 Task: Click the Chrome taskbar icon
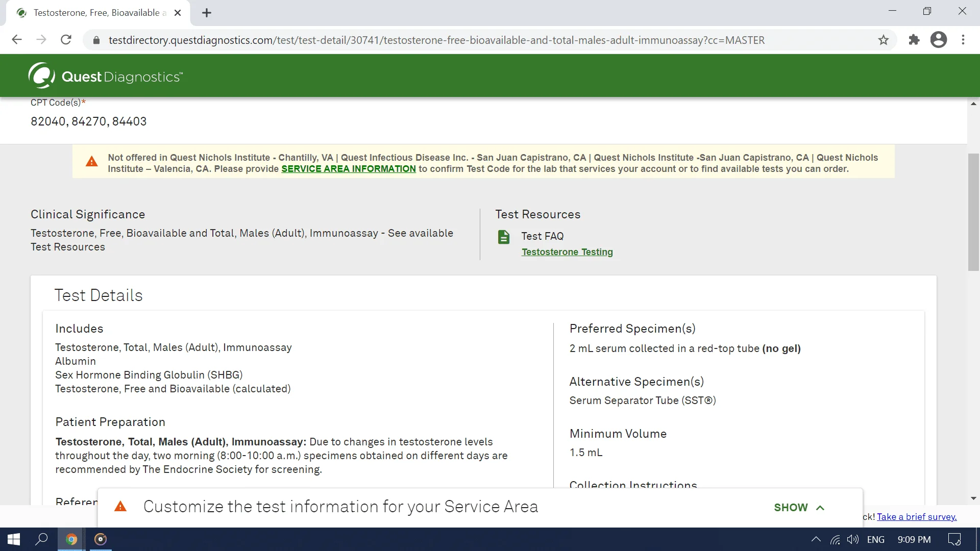tap(71, 539)
